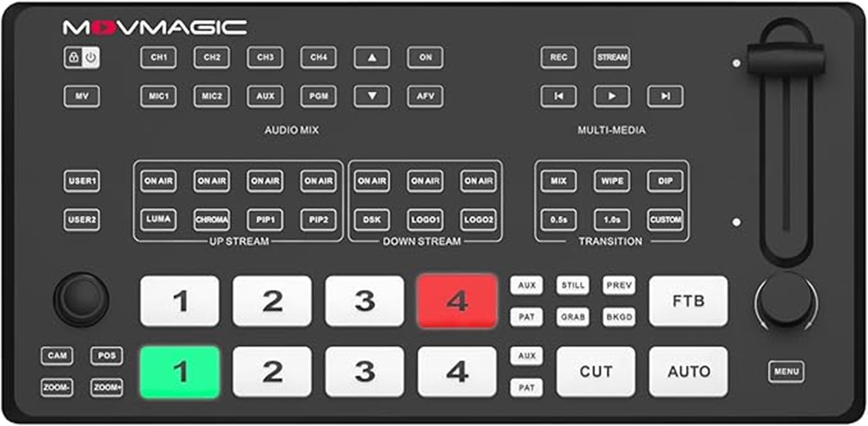The image size is (868, 426).
Task: Tap the lock icon button
Action: (x=73, y=58)
